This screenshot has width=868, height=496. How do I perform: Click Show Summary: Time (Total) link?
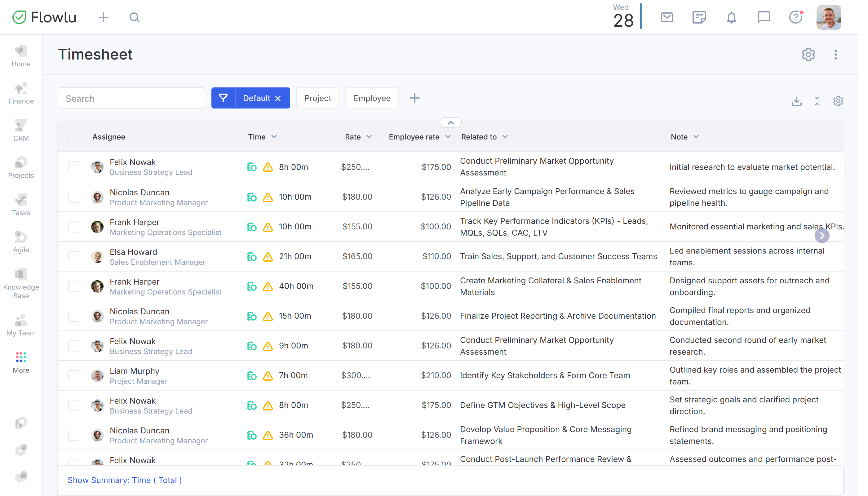(x=125, y=480)
